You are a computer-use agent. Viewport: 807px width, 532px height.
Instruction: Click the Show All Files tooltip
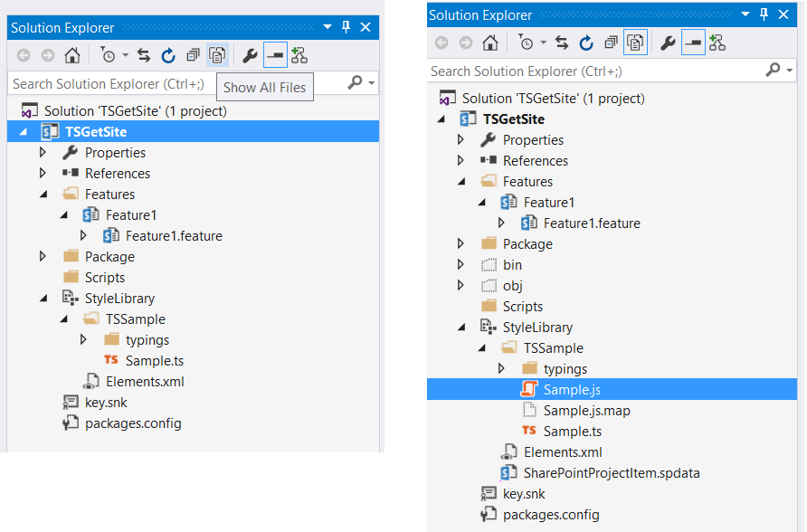click(x=265, y=88)
